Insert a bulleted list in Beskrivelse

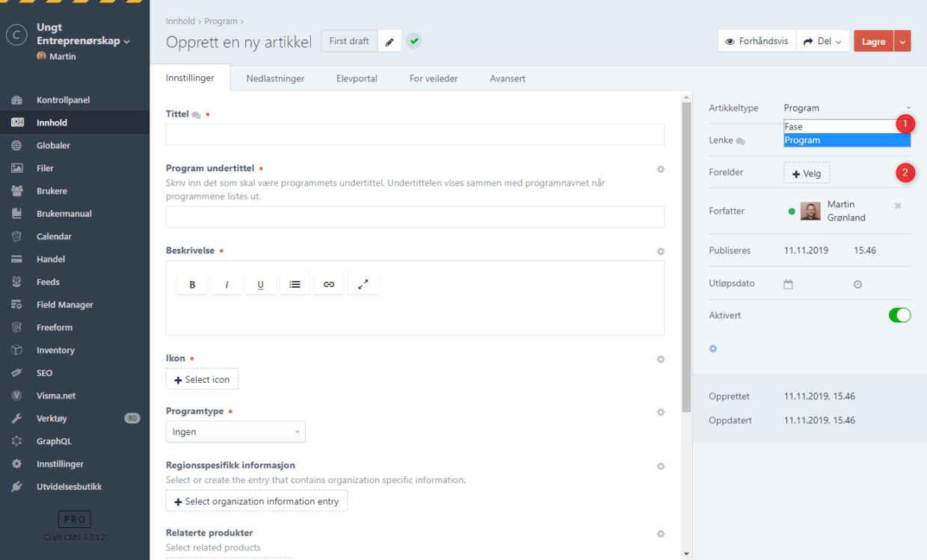point(295,284)
